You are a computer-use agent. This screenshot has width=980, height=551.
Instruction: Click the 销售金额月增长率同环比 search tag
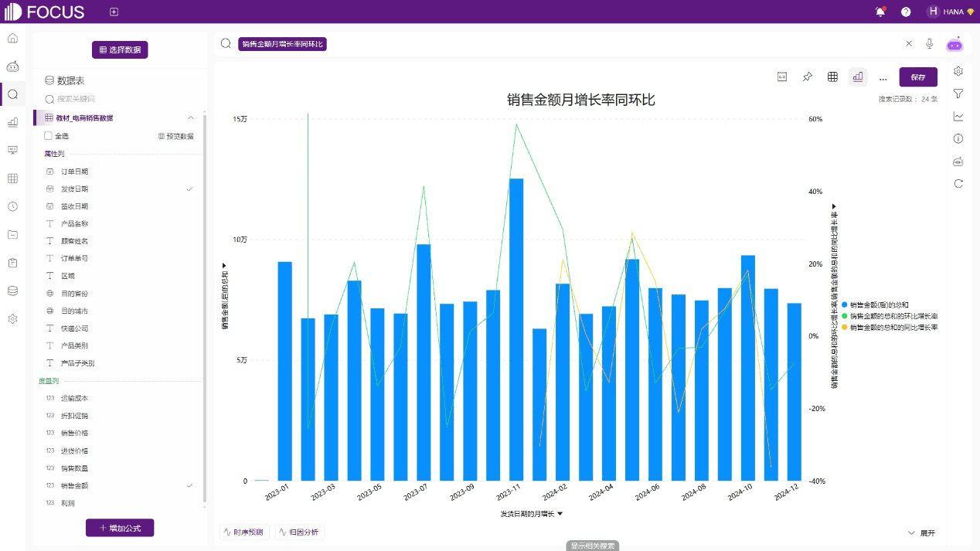(x=283, y=44)
